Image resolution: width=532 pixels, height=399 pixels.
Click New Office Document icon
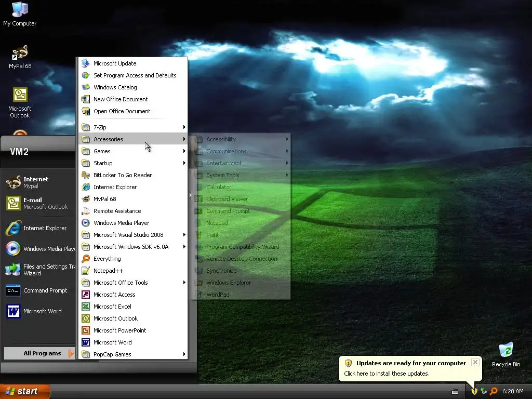[x=86, y=99]
